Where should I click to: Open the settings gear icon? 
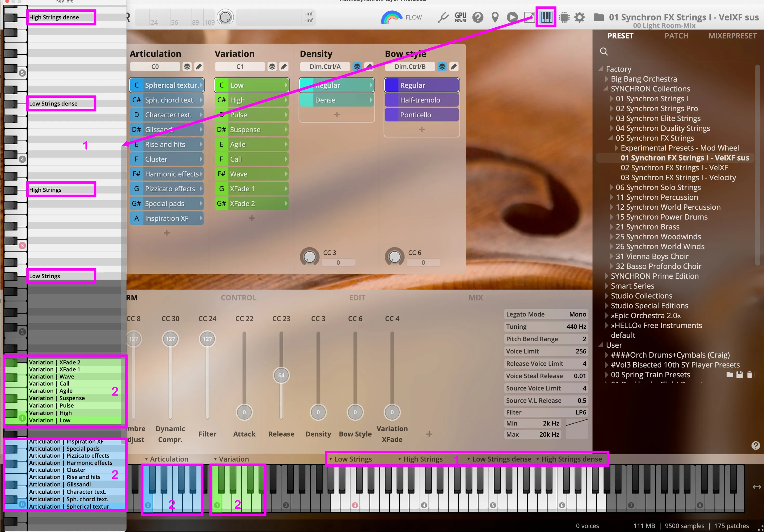click(580, 17)
